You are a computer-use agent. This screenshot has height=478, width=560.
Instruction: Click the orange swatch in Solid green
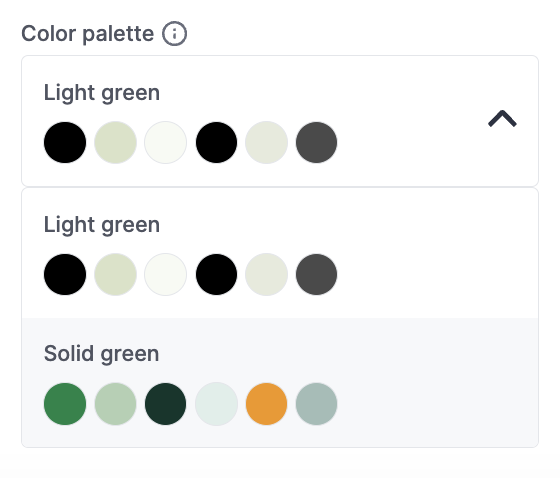266,404
